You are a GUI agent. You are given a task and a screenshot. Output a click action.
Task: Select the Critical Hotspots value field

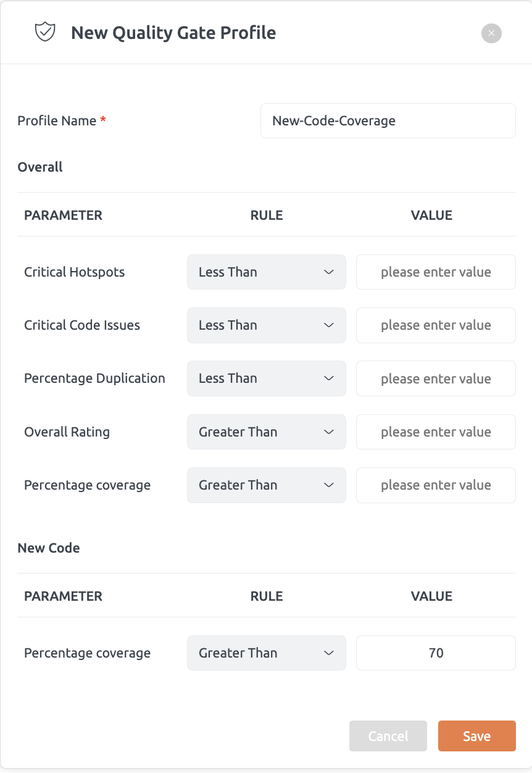coord(436,272)
